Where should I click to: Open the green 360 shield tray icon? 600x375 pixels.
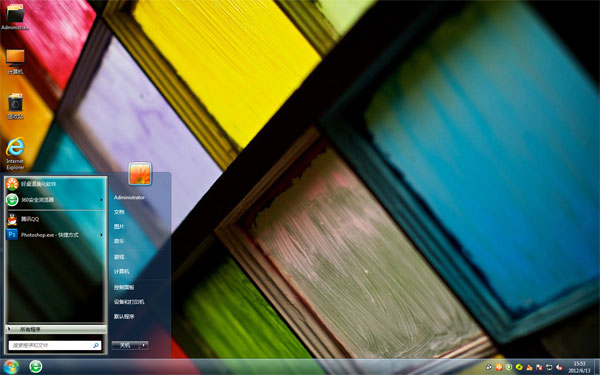pyautogui.click(x=509, y=367)
